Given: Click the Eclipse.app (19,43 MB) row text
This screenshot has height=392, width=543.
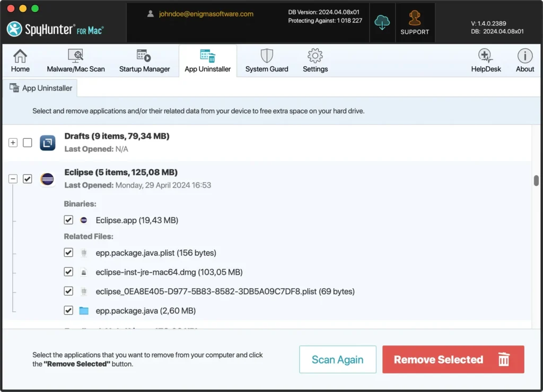Looking at the screenshot, I should click(137, 220).
